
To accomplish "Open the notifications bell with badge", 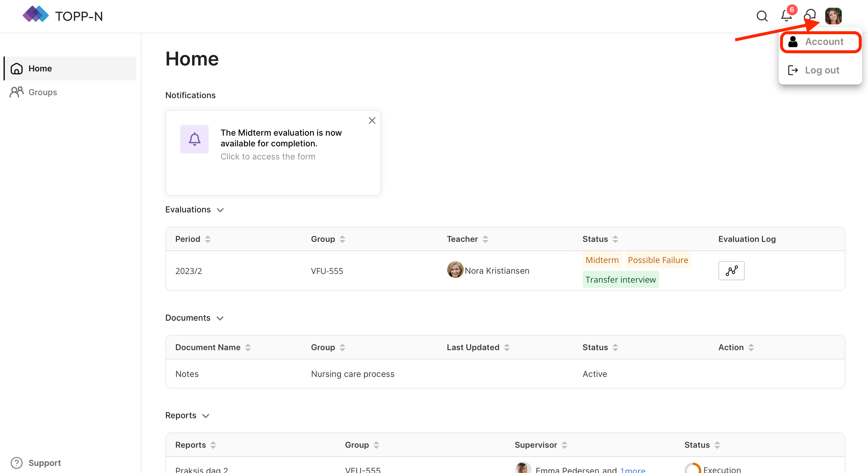I will [787, 15].
